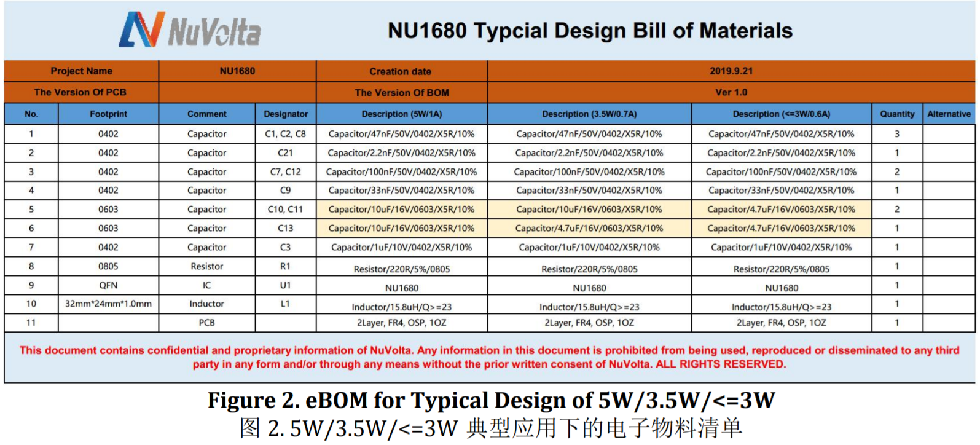Select the date '2019.9.21'
980x445 pixels.
click(x=731, y=71)
